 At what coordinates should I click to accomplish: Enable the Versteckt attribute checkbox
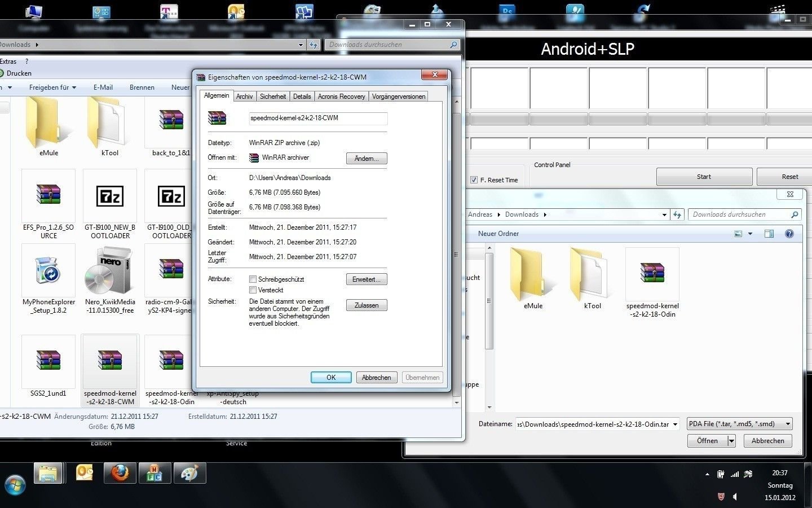(x=253, y=290)
